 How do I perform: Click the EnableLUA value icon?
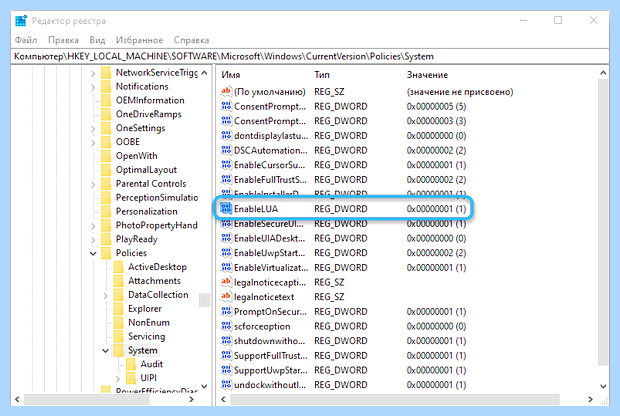[226, 209]
